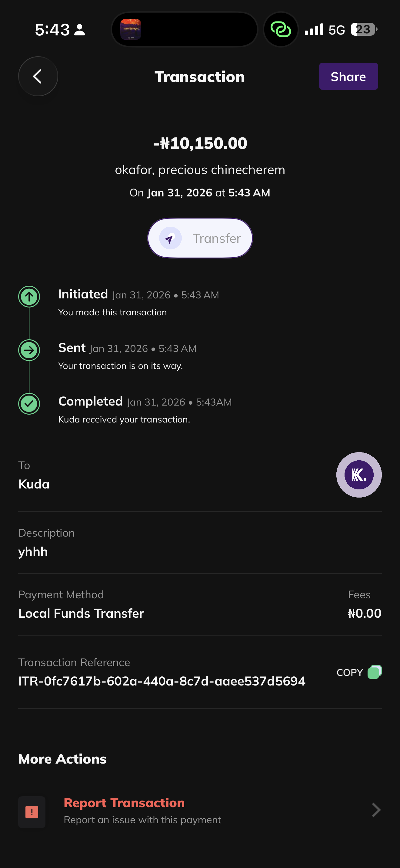Image resolution: width=400 pixels, height=868 pixels.
Task: Tap the Transfer type pill
Action: [200, 238]
